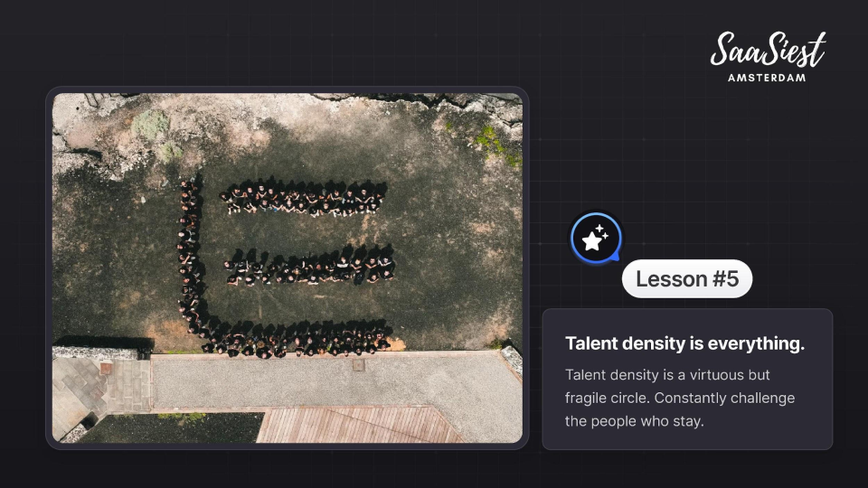Click the AMSTERDAM text under the logo
This screenshot has height=488, width=868.
pyautogui.click(x=767, y=78)
